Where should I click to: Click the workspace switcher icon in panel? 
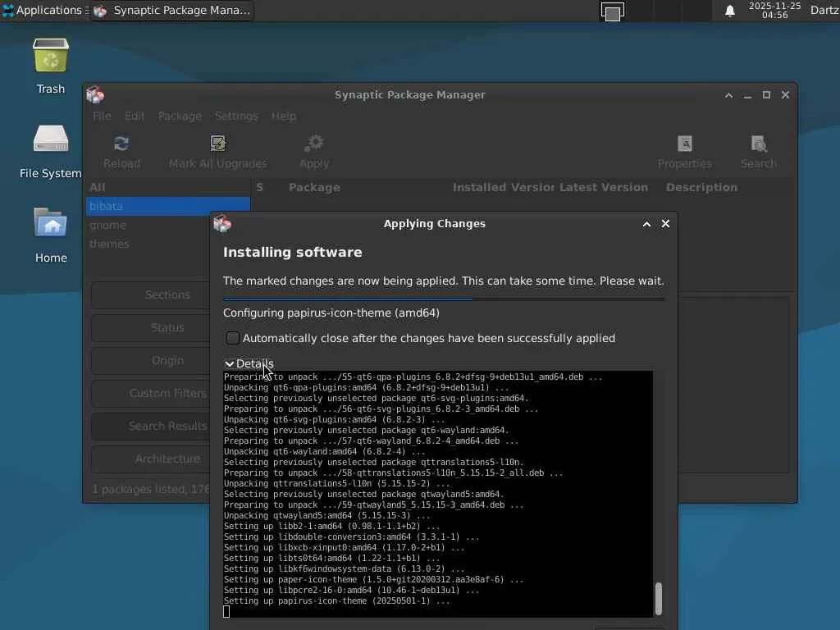(x=612, y=11)
